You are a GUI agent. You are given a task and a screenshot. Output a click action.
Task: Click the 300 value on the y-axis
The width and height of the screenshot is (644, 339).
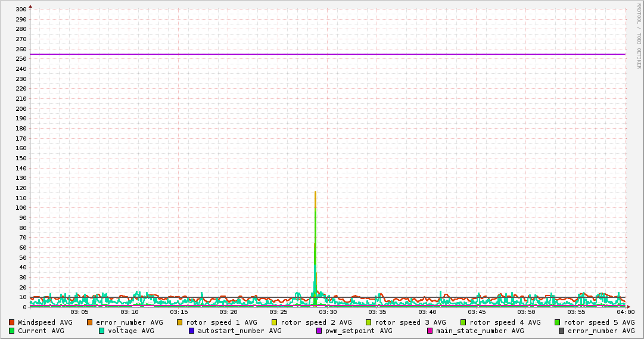click(x=21, y=10)
